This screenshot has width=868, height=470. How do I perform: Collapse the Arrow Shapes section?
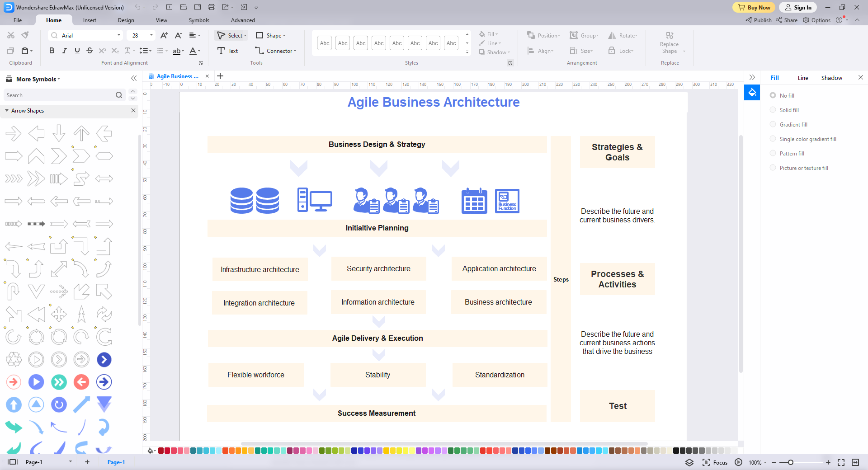pos(7,111)
